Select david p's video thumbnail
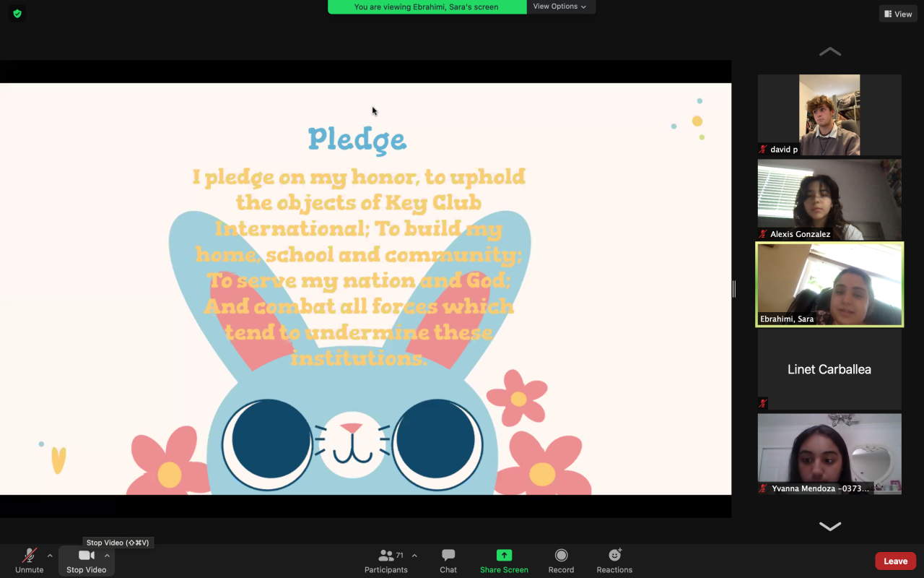Image resolution: width=924 pixels, height=578 pixels. point(829,115)
